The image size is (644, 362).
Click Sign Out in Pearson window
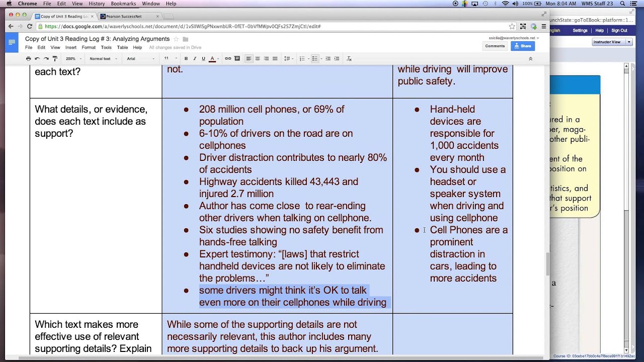pos(619,31)
